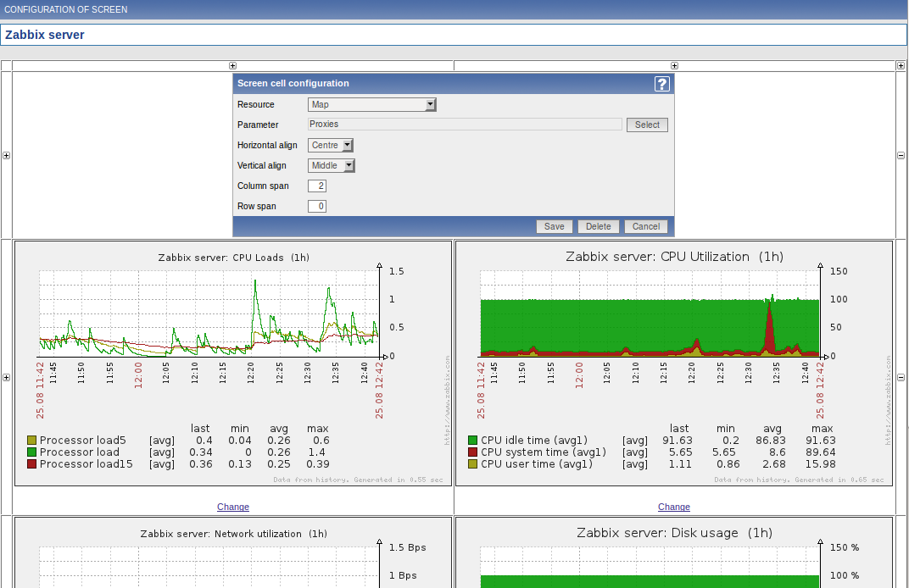Click the plus icon at right end of column header row
This screenshot has height=588, width=909.
(901, 66)
